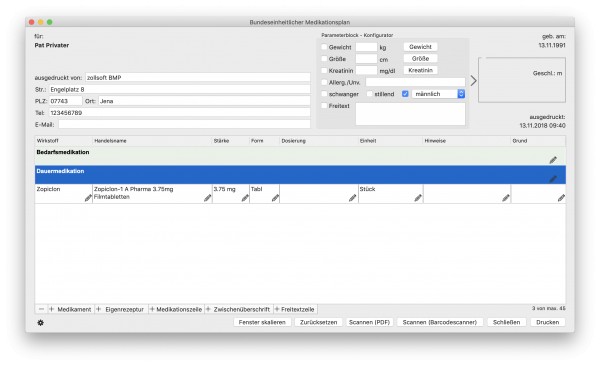Remove selected row with the minus button
600x366 pixels.
pos(41,309)
